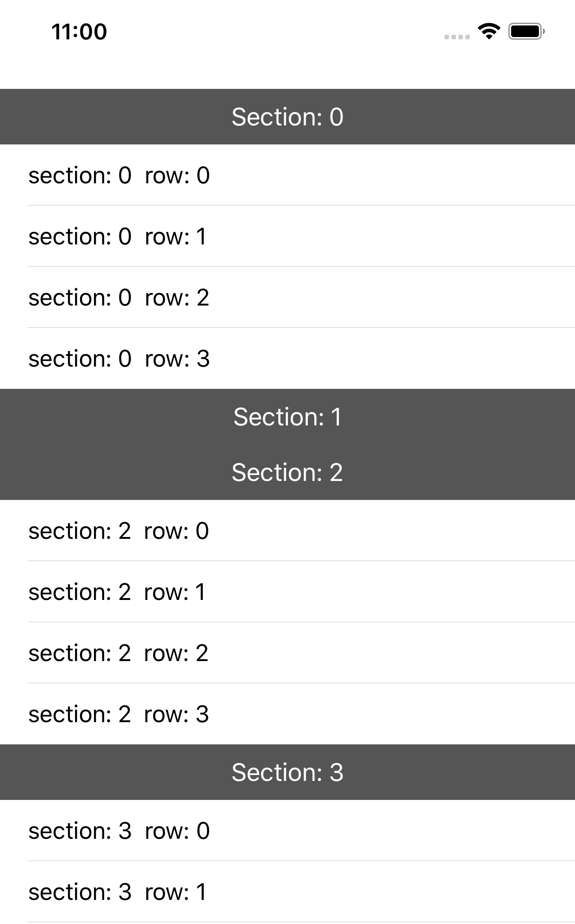Tap the battery indicator icon
This screenshot has height=924, width=575.
(x=526, y=31)
